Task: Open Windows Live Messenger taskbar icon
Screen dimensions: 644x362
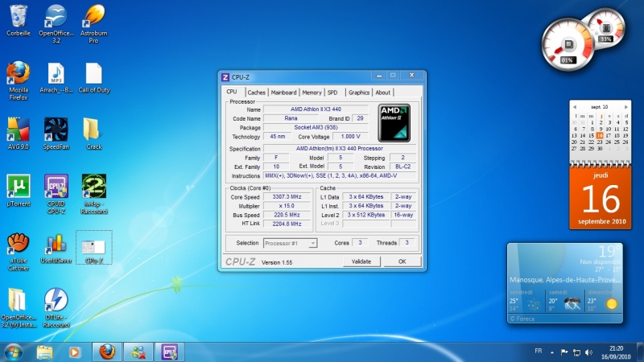Action: (138, 352)
